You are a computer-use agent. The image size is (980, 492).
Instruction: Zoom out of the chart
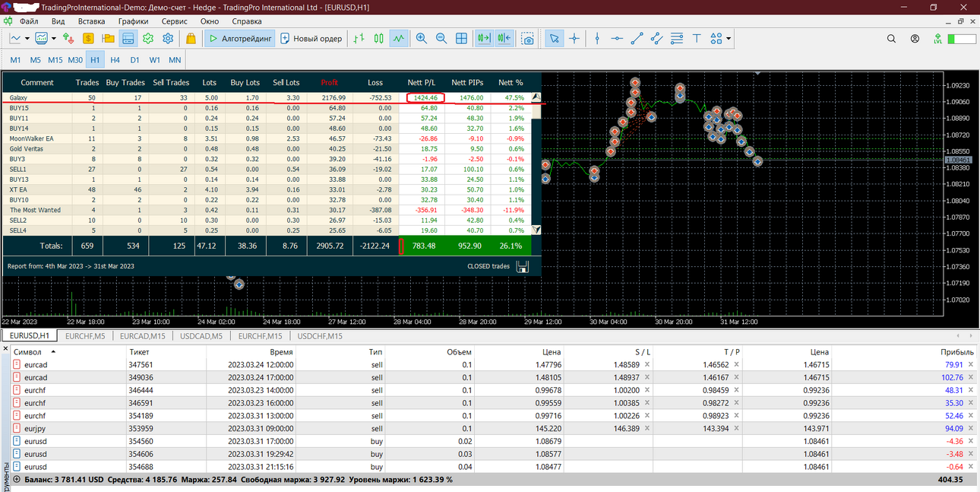click(441, 38)
